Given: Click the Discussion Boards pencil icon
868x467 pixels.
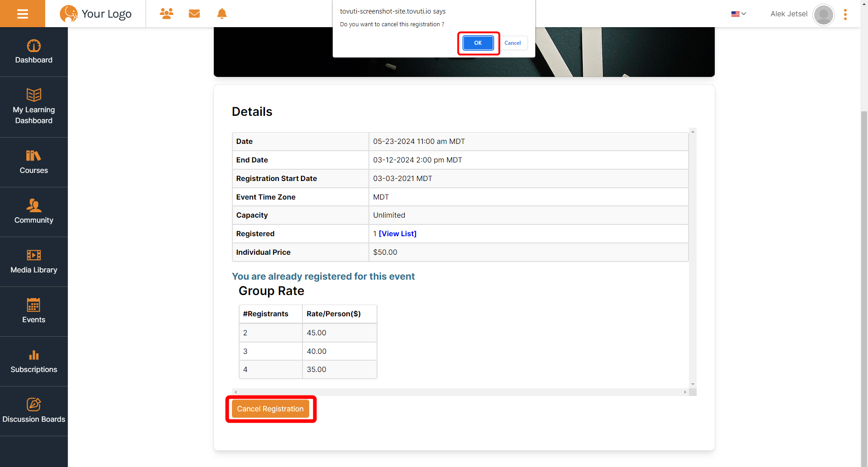Looking at the screenshot, I should coord(34,404).
